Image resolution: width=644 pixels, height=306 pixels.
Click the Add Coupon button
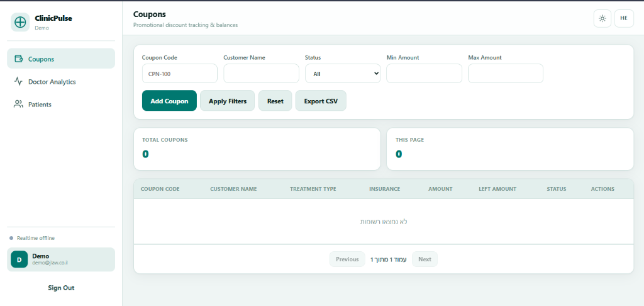coord(169,101)
